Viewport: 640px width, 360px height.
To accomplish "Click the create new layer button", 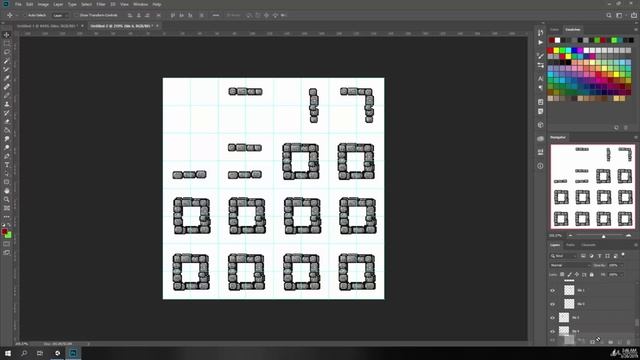I will tap(620, 342).
